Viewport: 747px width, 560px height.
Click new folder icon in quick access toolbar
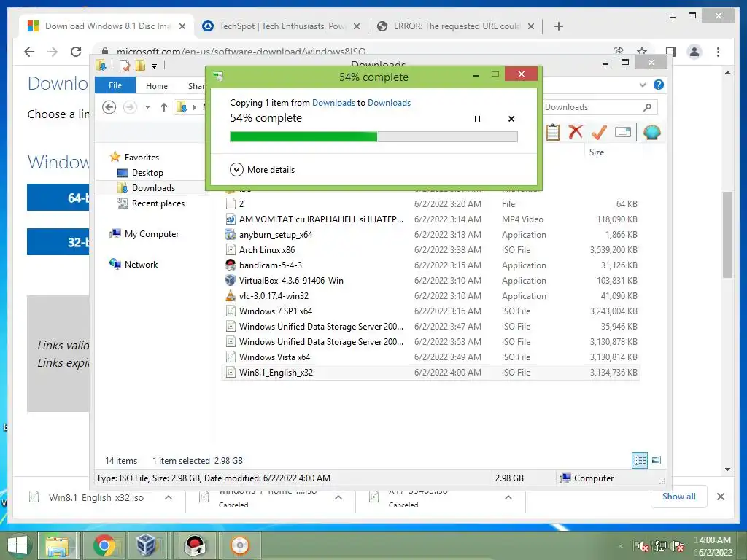click(140, 66)
